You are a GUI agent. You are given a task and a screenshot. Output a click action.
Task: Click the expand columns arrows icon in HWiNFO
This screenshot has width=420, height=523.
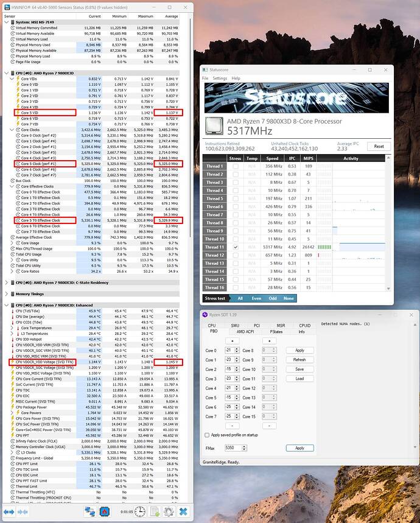pyautogui.click(x=9, y=511)
